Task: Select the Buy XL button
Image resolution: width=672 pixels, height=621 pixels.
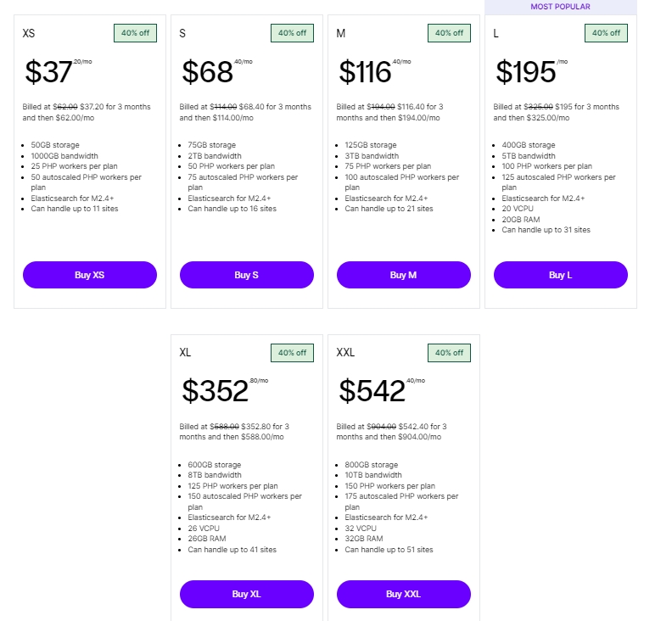Action: [x=246, y=594]
